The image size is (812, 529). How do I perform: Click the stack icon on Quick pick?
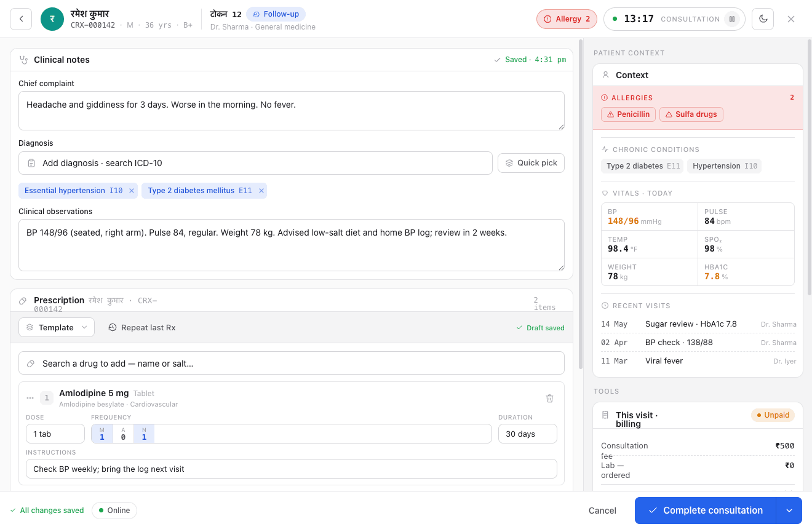click(509, 163)
